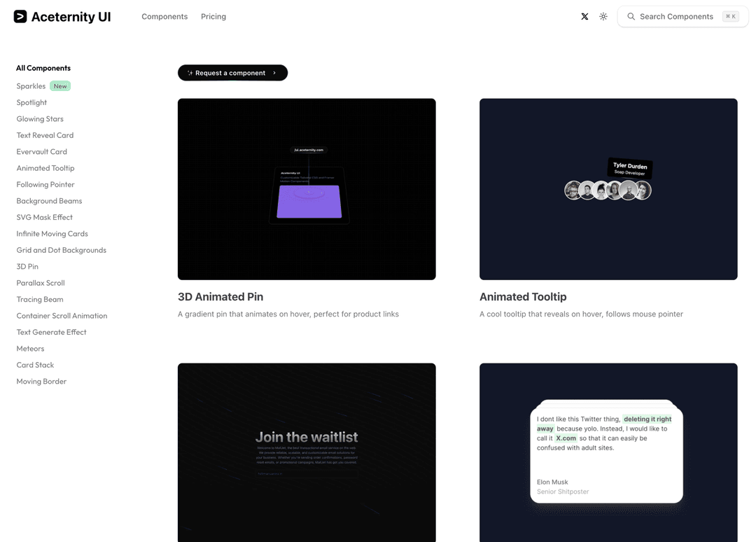Click the search magnifier icon

631,17
